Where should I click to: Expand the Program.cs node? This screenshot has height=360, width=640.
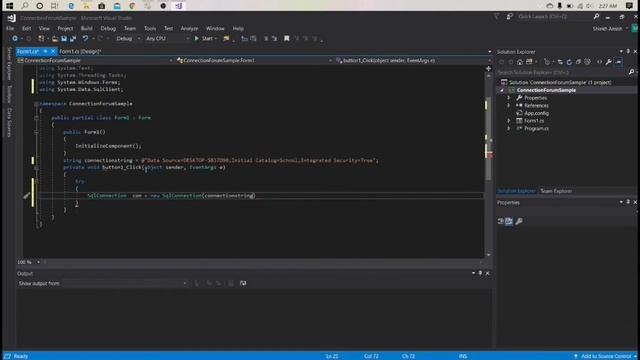tap(509, 129)
